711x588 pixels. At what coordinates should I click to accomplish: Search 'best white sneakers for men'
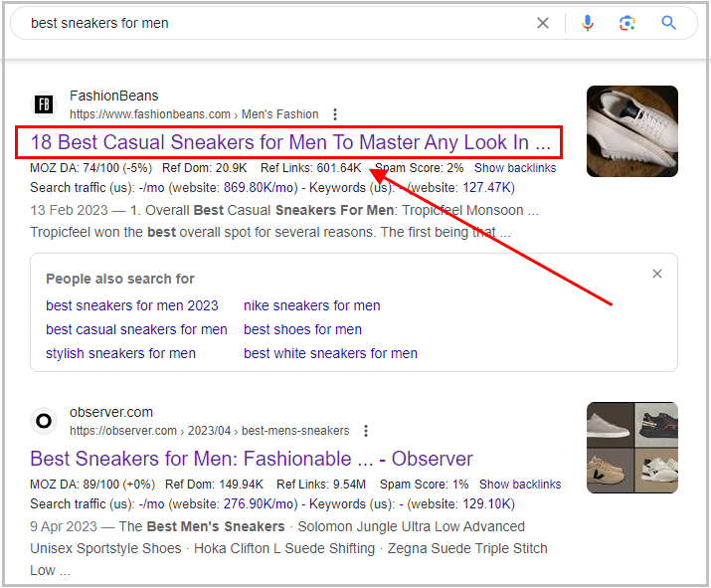click(330, 353)
